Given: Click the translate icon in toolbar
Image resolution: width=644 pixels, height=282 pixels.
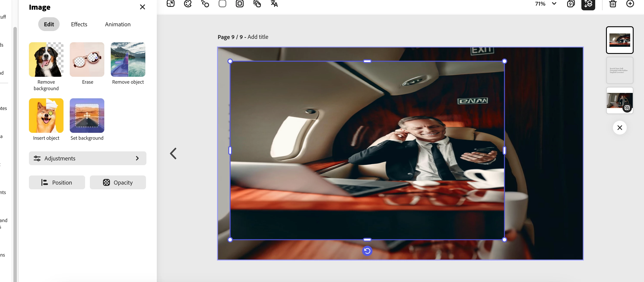Looking at the screenshot, I should (x=274, y=3).
